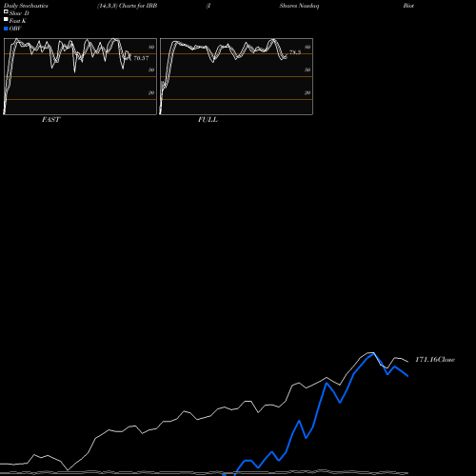
Task: Click the 'Slow D' legend label
Action: (x=19, y=13)
